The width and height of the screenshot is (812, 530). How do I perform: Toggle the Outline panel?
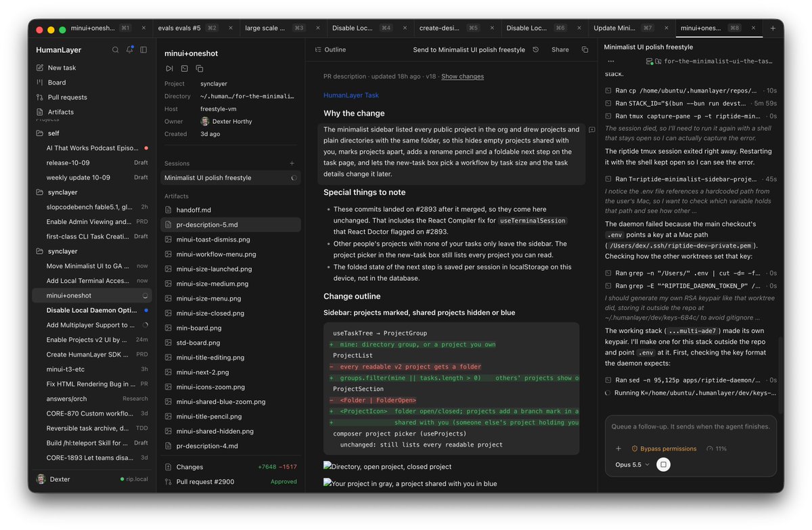330,49
